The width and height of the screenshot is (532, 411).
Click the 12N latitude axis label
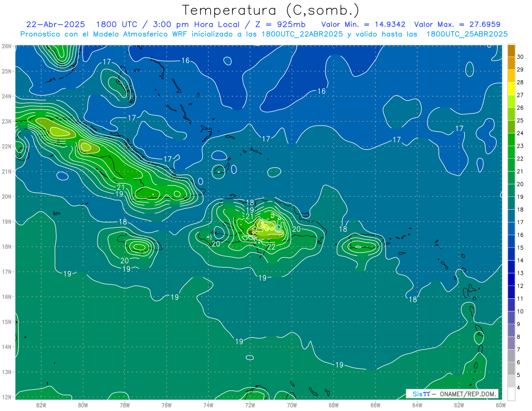(x=7, y=396)
